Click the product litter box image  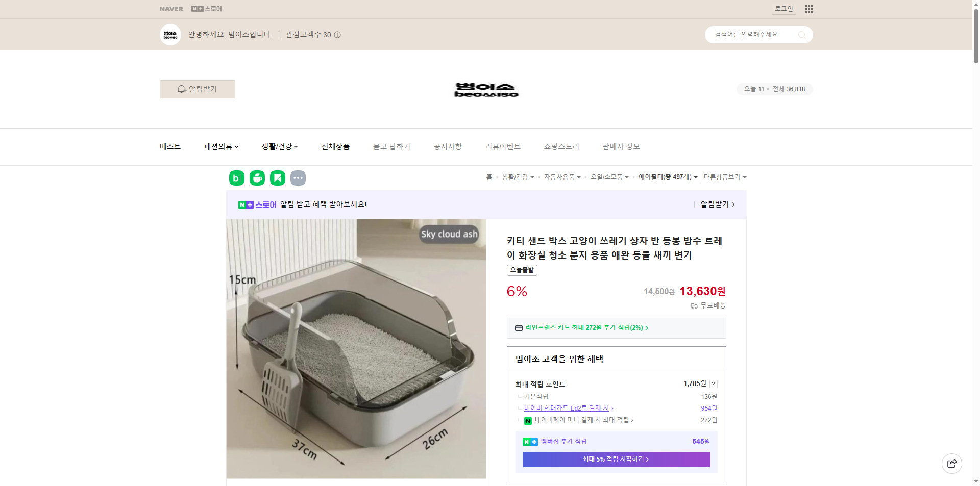click(356, 349)
